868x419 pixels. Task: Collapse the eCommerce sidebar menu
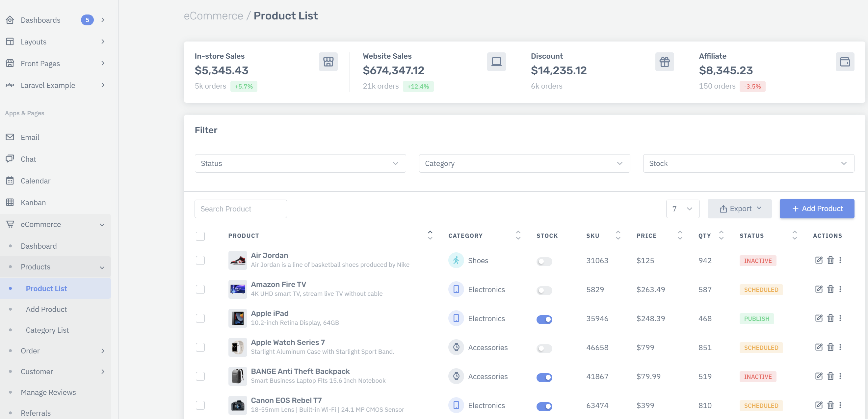55,224
